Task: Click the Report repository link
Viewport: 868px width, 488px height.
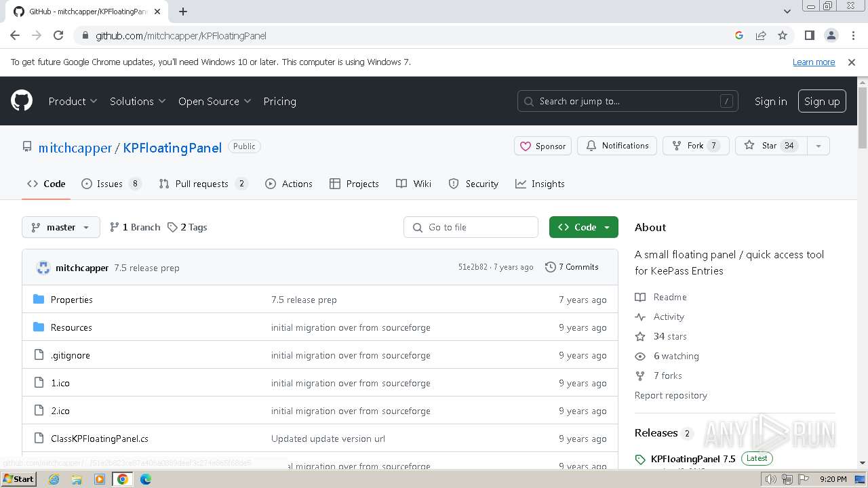Action: pyautogui.click(x=671, y=395)
